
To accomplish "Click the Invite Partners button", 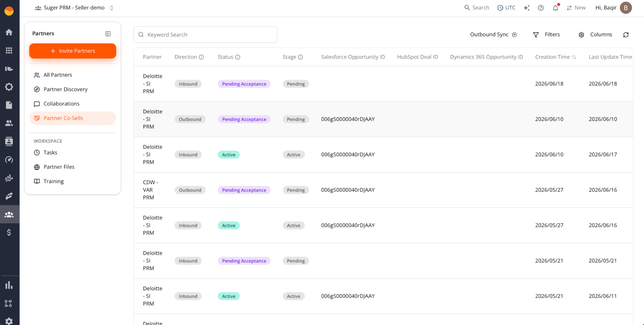I will pos(73,51).
